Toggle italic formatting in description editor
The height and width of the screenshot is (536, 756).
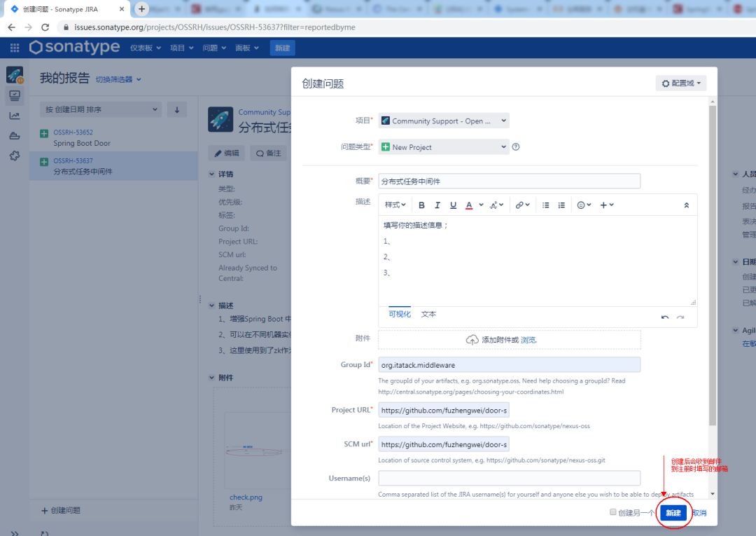pyautogui.click(x=437, y=205)
